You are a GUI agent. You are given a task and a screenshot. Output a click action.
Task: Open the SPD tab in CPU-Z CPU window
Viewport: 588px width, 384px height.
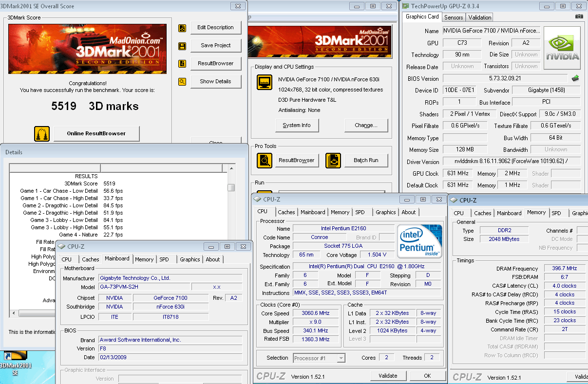[x=360, y=212]
